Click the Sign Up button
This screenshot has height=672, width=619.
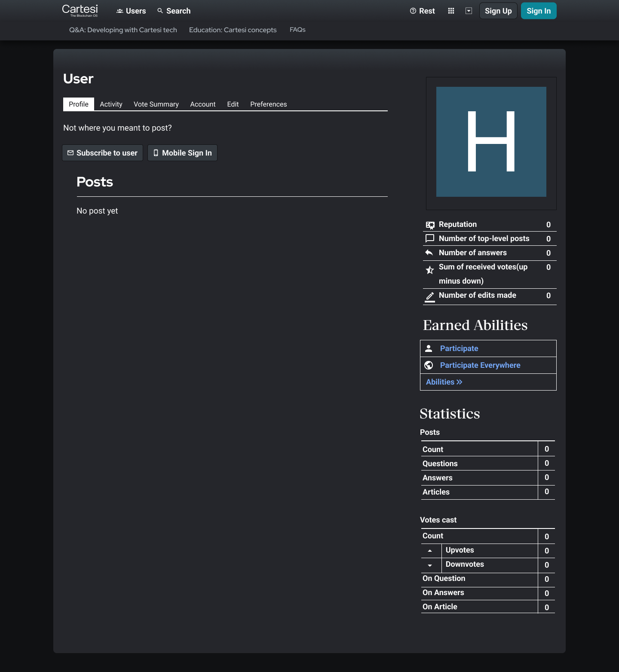click(498, 11)
